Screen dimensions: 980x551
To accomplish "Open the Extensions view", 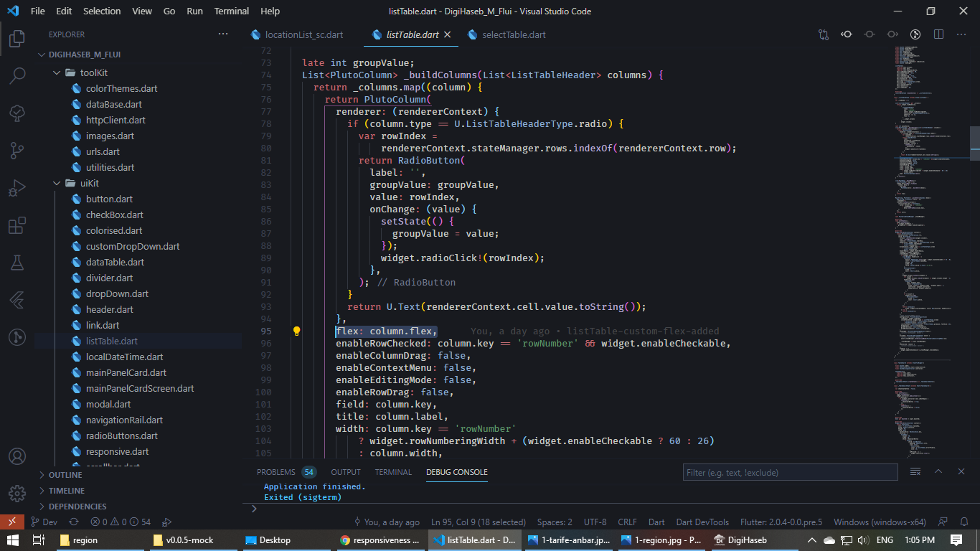I will [x=17, y=225].
